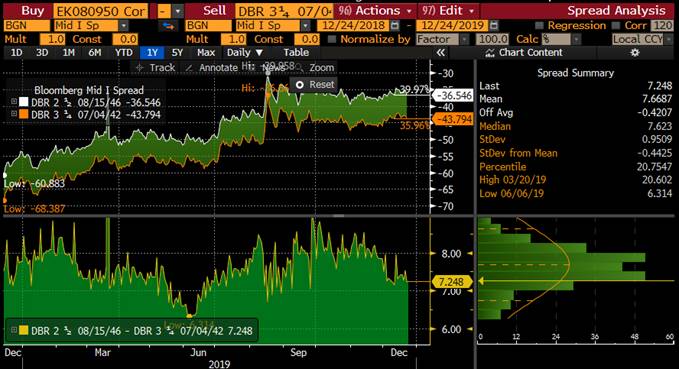Click the yellow 7.248 spread value marker

pyautogui.click(x=452, y=282)
